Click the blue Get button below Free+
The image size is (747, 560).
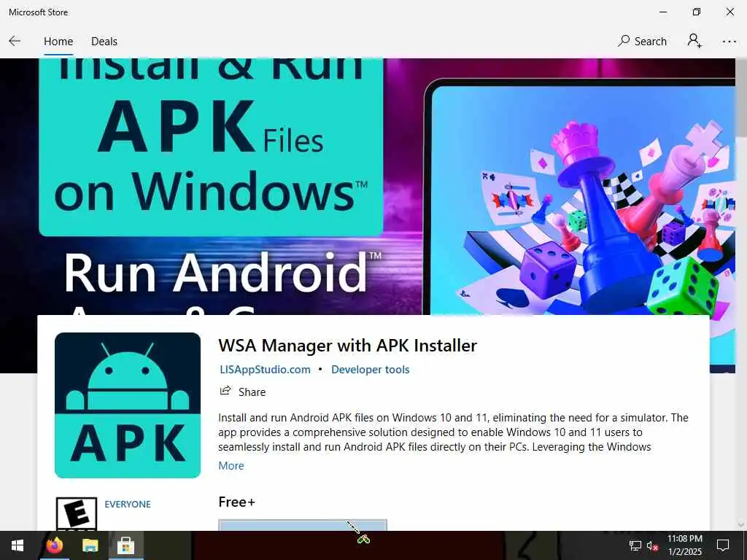click(303, 525)
